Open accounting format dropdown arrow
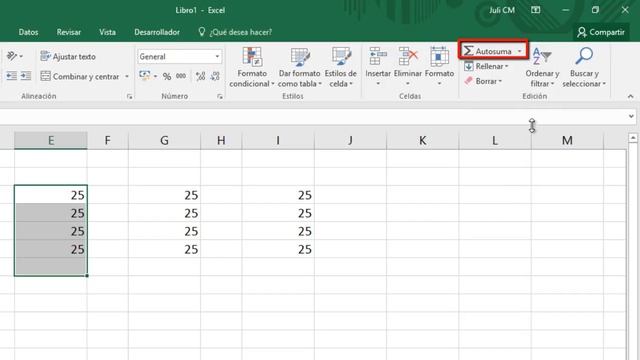Viewport: 640px width, 360px height. 156,76
